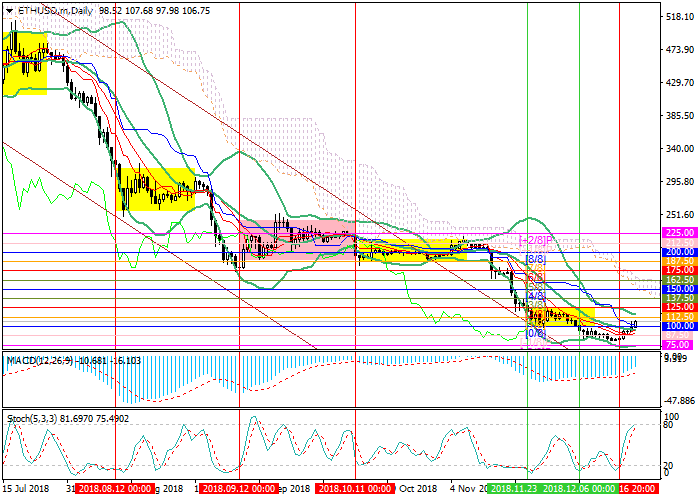This screenshot has height=500, width=700.
Task: Select the magenta 75.00 price level tag
Action: point(679,344)
